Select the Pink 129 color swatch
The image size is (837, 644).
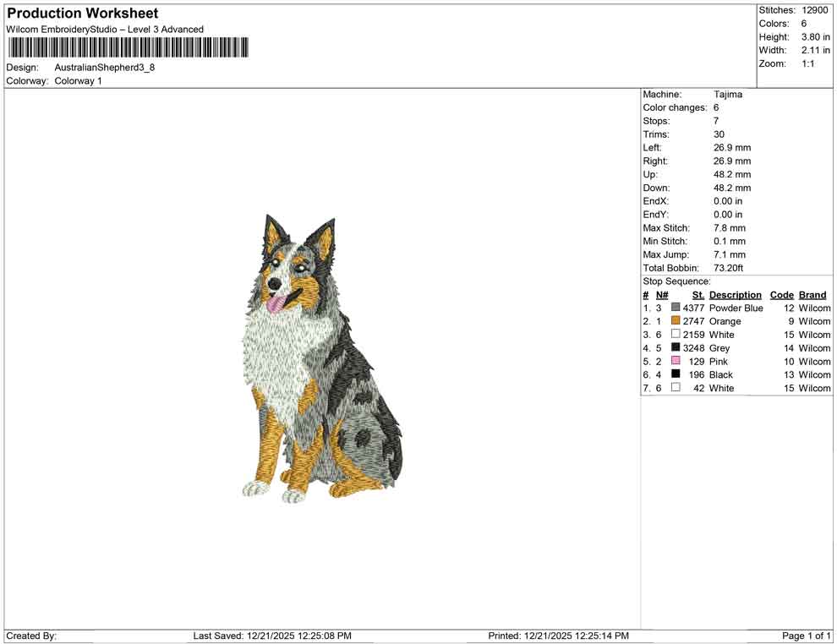pyautogui.click(x=676, y=362)
